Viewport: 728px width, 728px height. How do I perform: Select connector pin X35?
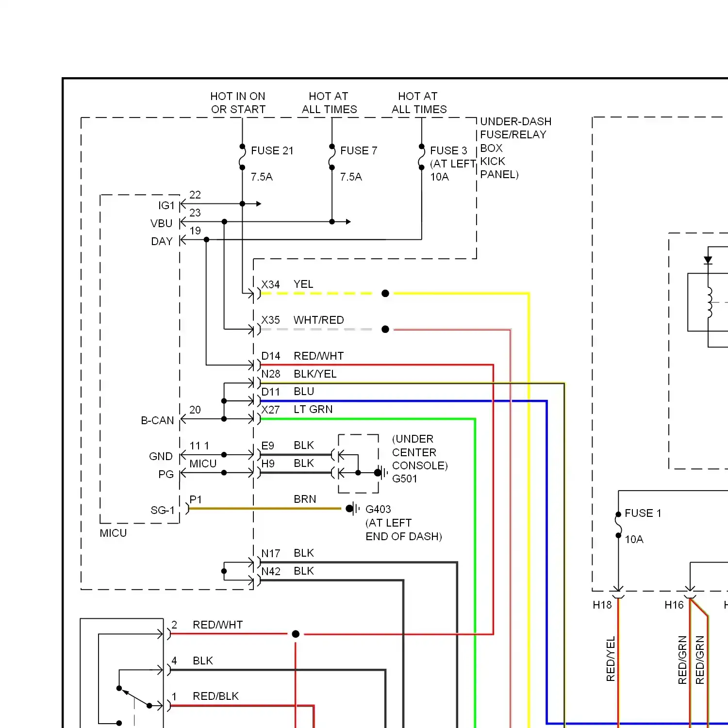click(270, 320)
